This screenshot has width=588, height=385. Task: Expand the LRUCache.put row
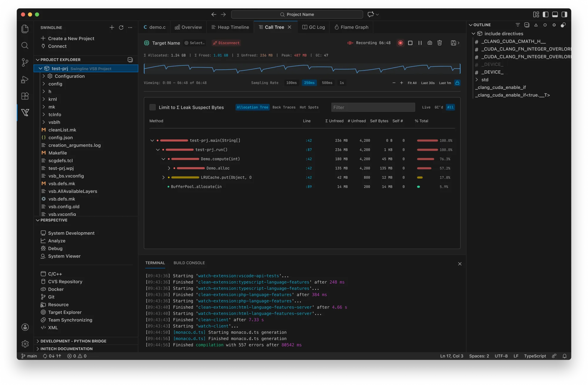click(x=163, y=177)
